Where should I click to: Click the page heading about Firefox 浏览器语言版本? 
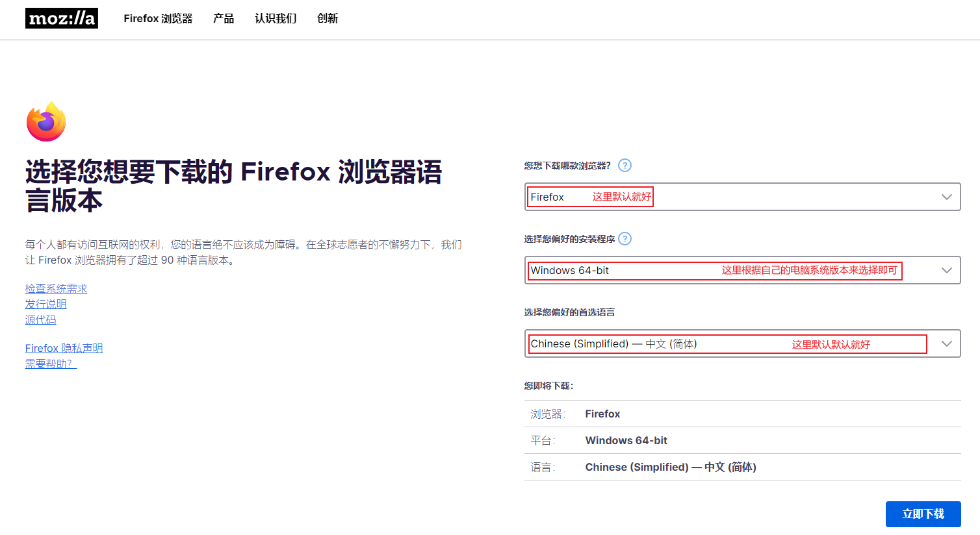click(x=233, y=186)
